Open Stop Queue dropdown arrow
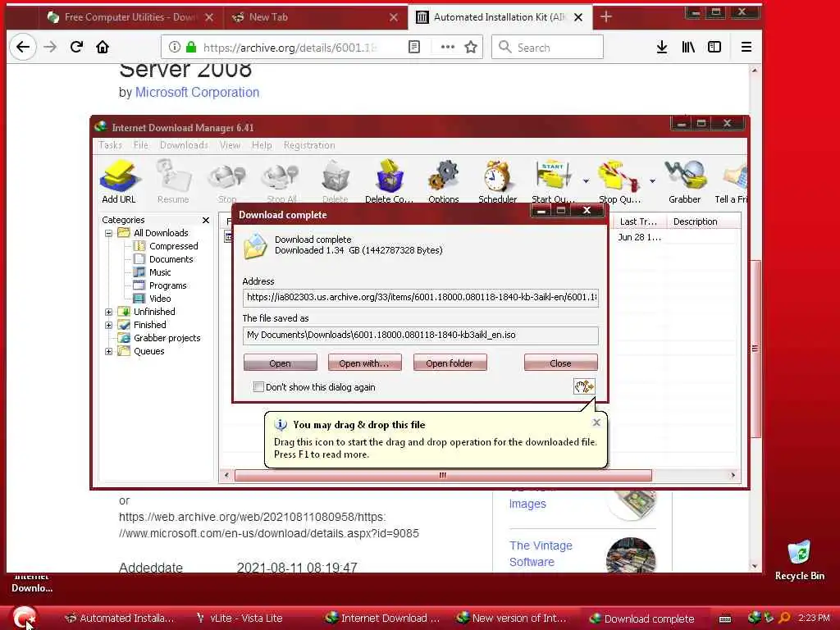 click(x=652, y=181)
